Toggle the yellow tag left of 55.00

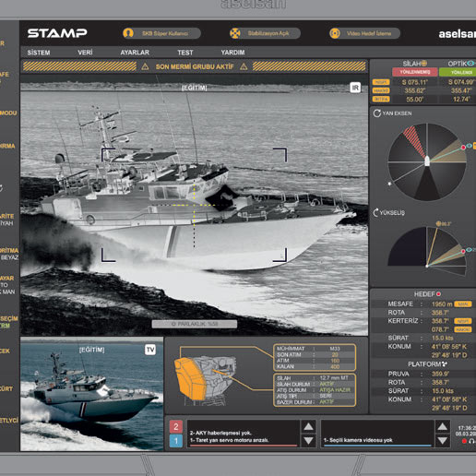click(381, 99)
